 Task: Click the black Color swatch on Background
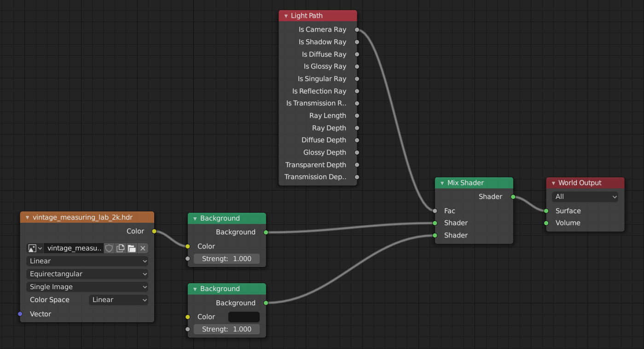click(x=244, y=317)
